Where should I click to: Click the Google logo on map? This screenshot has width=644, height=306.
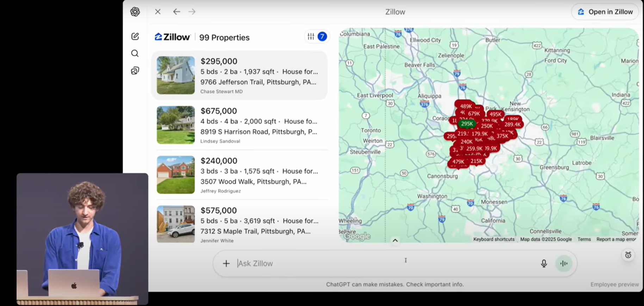tap(357, 236)
